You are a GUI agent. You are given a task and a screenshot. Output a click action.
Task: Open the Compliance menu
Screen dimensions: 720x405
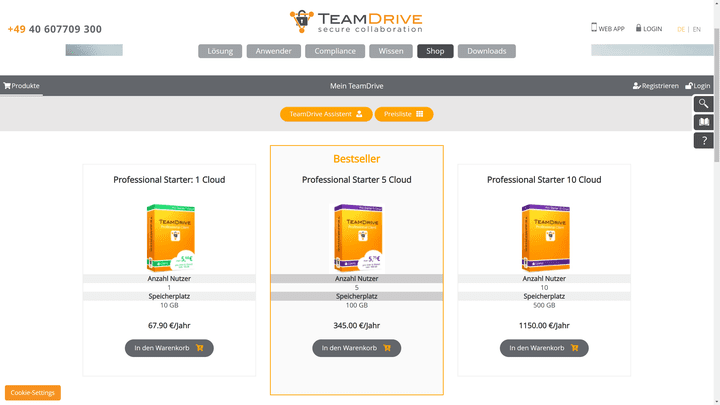[335, 51]
